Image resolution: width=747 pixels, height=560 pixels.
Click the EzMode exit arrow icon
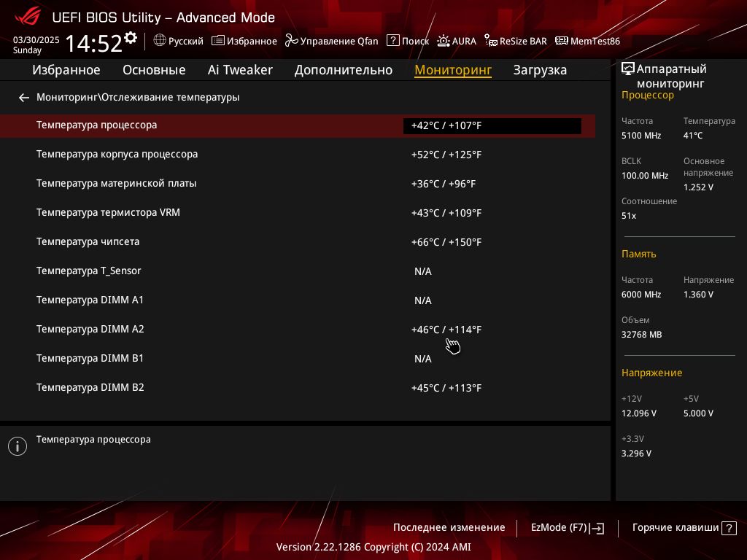click(x=597, y=528)
